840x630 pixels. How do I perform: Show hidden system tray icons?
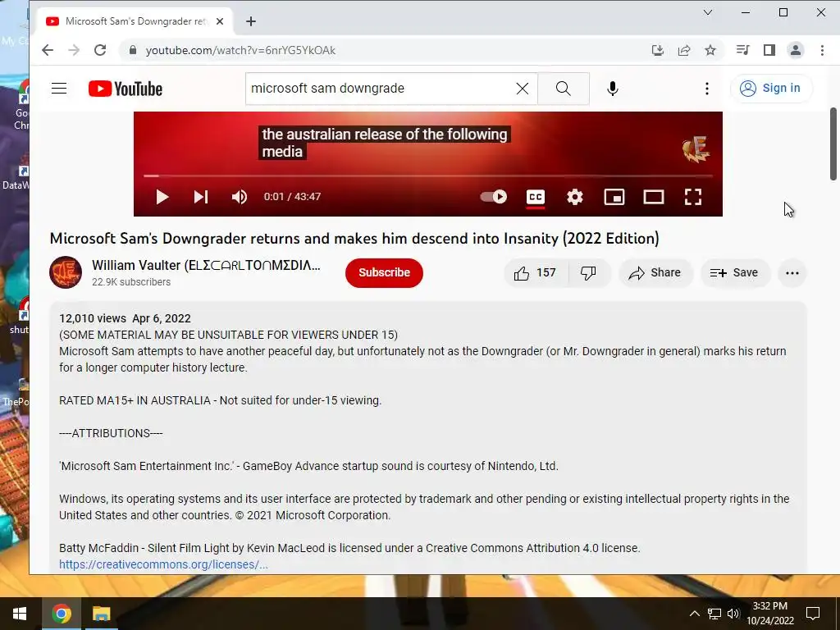pyautogui.click(x=694, y=614)
